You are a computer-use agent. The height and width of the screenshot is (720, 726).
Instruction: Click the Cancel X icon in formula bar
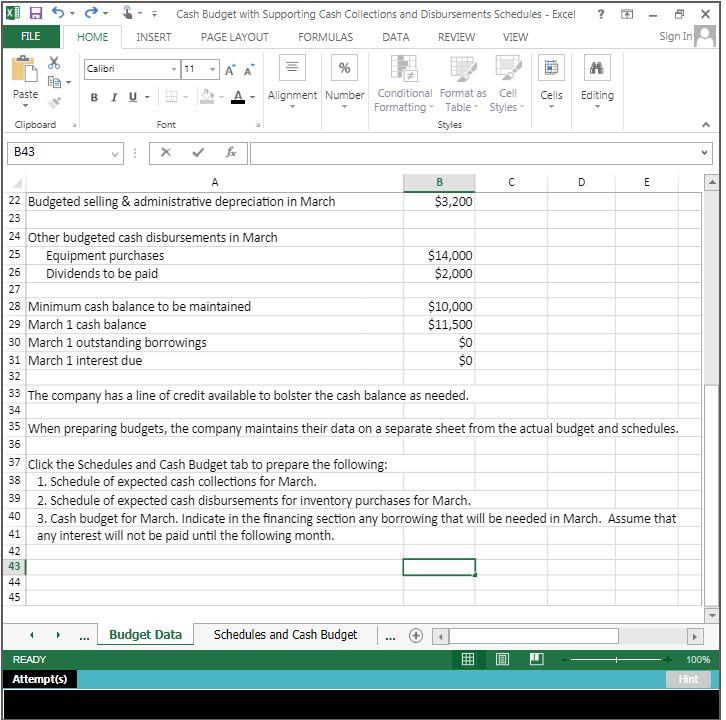166,152
